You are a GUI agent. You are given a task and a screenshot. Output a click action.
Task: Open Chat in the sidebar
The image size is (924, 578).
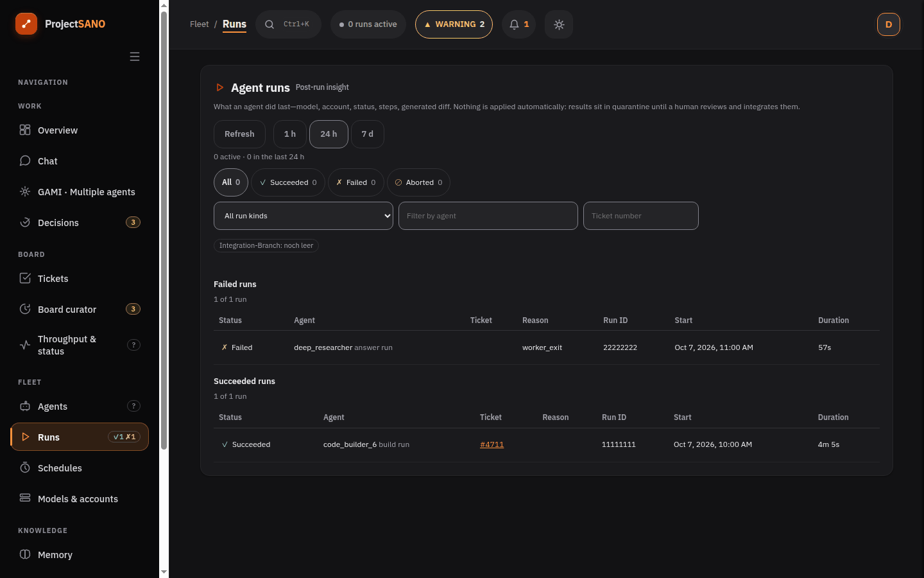(x=80, y=161)
